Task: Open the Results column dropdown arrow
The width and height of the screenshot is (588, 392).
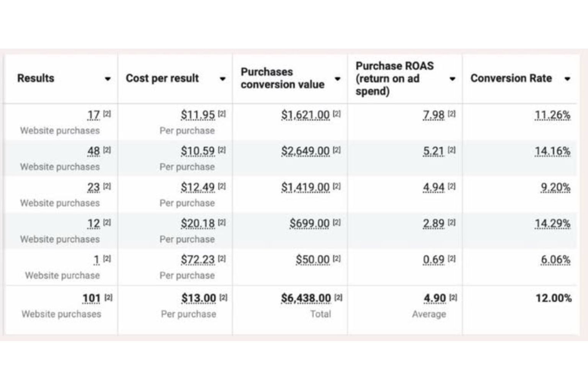Action: (108, 79)
